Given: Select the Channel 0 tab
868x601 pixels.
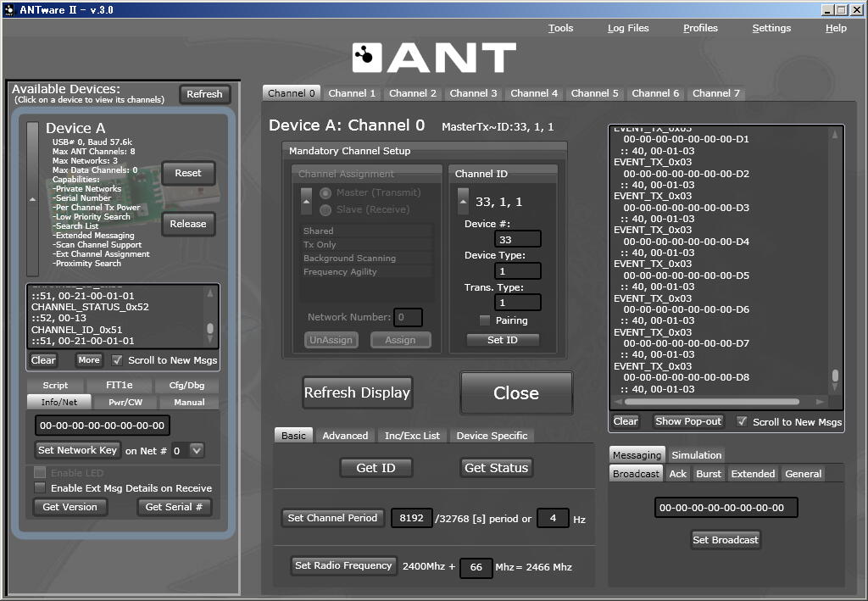Looking at the screenshot, I should [292, 93].
